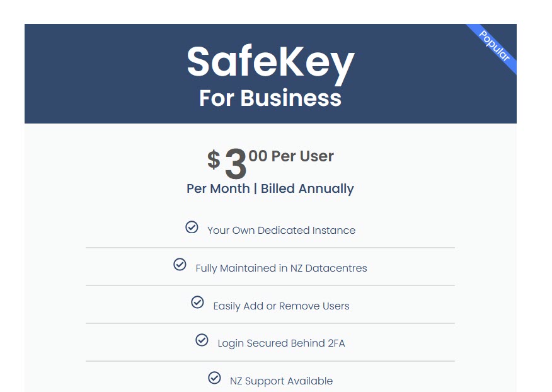Click the For Business subtitle
The image size is (552, 392).
(270, 98)
